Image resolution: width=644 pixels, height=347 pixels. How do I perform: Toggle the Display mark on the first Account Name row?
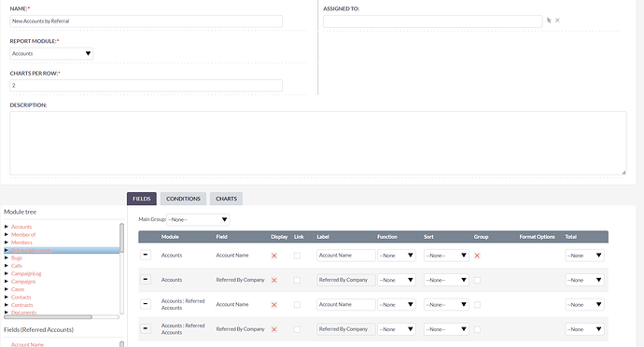tap(274, 256)
